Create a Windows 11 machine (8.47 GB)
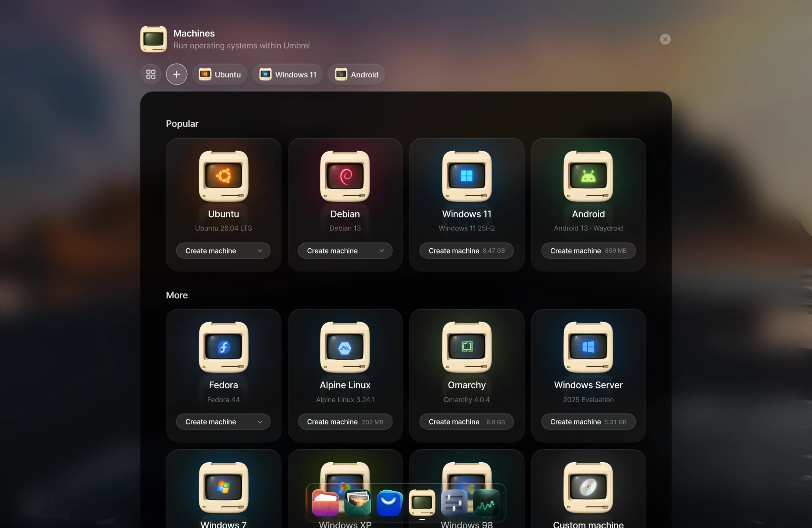812x528 pixels. pos(467,251)
